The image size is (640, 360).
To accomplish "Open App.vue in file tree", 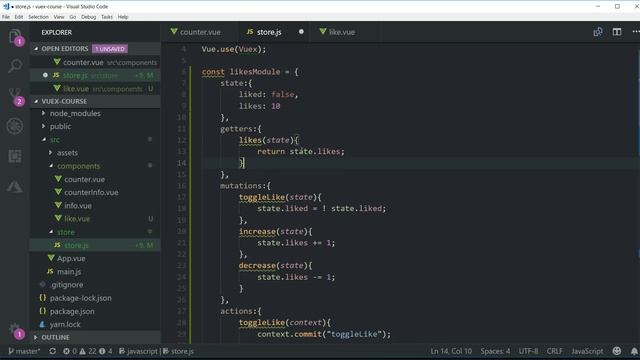I will tap(95, 258).
